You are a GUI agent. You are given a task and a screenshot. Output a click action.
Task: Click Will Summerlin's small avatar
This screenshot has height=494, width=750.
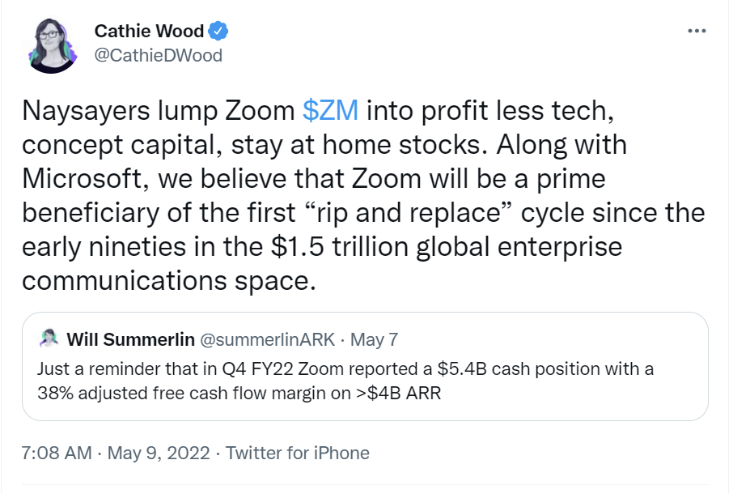[49, 339]
